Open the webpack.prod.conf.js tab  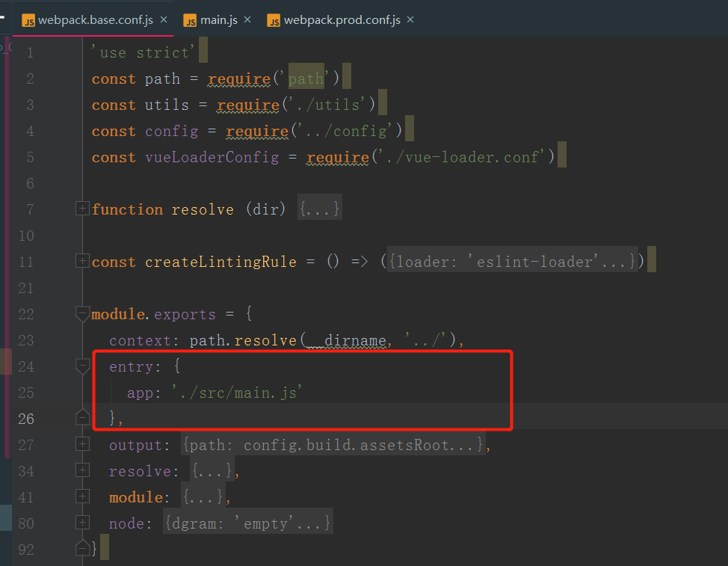[342, 20]
